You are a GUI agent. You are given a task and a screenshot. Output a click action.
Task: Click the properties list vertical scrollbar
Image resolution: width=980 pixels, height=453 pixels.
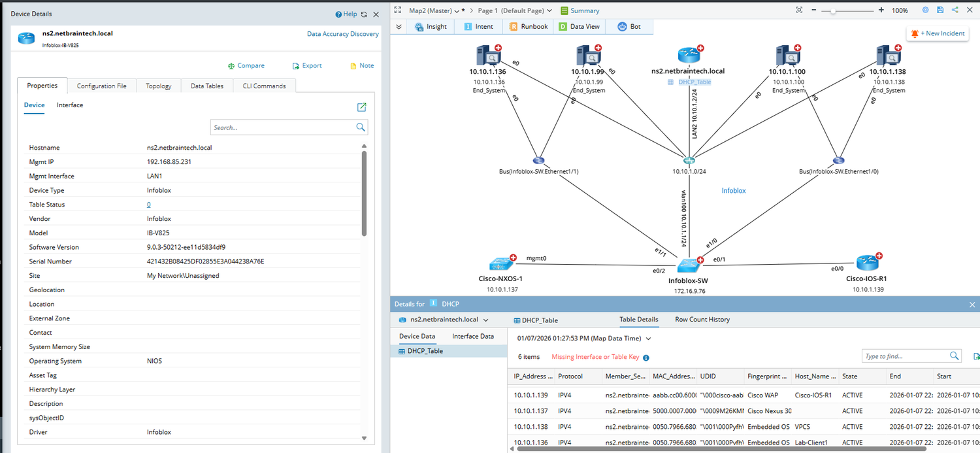click(364, 193)
